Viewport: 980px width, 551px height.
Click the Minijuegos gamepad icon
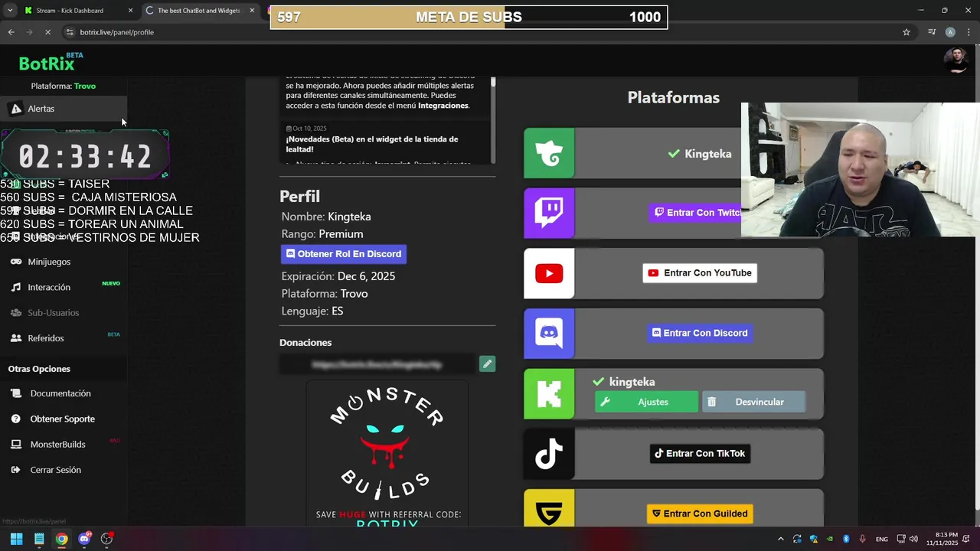pos(16,262)
